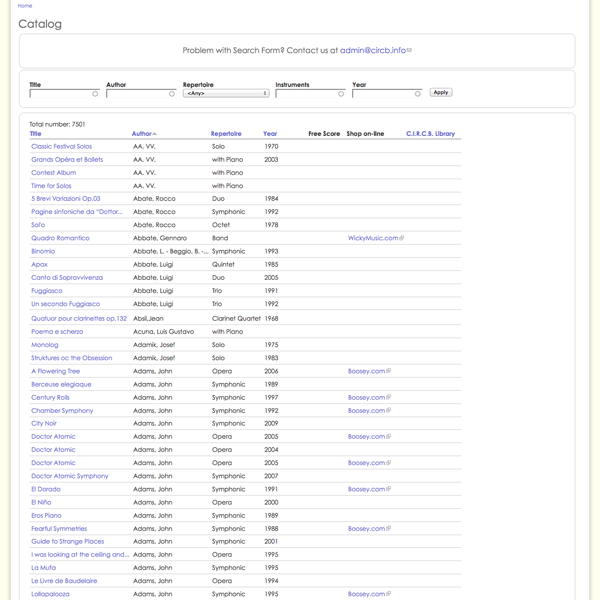Open the admin@circb.info email link

pyautogui.click(x=372, y=50)
